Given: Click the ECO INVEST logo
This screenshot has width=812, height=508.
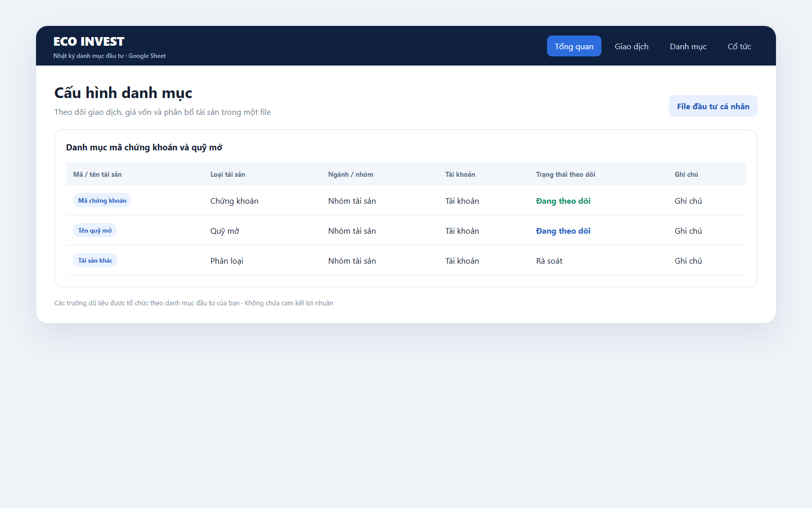Looking at the screenshot, I should pyautogui.click(x=89, y=42).
